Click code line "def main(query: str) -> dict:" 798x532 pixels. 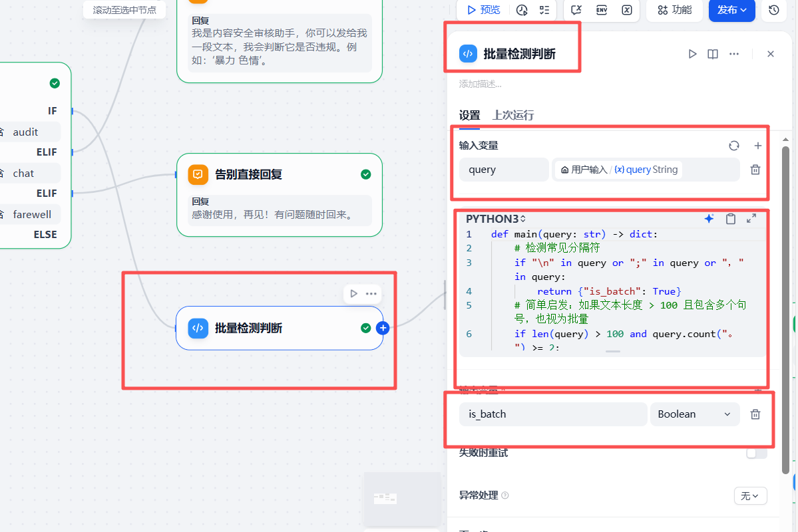(574, 235)
